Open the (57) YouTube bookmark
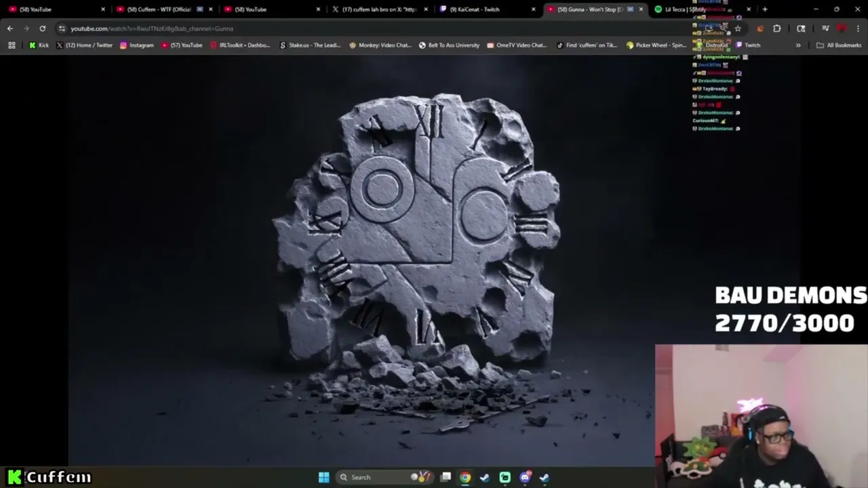The width and height of the screenshot is (868, 488). (182, 45)
